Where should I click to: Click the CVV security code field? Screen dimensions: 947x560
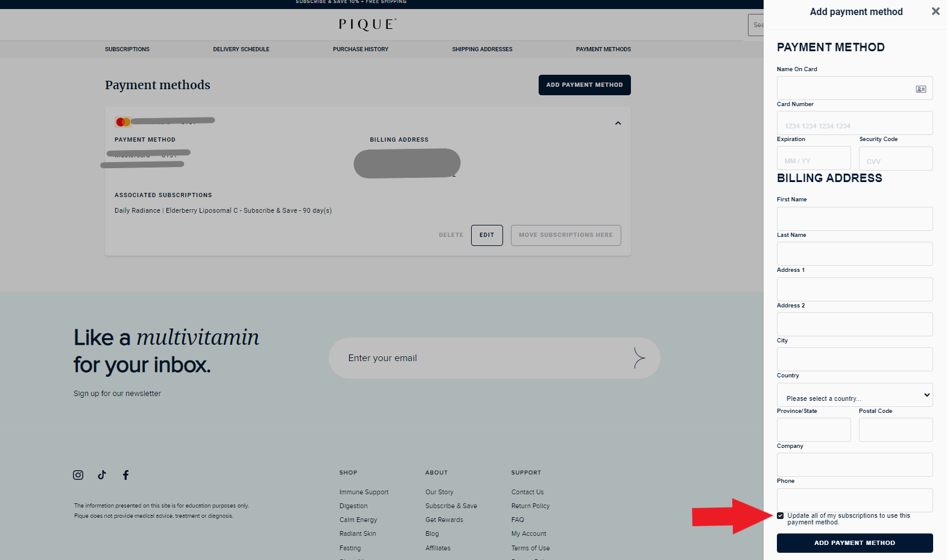[896, 159]
